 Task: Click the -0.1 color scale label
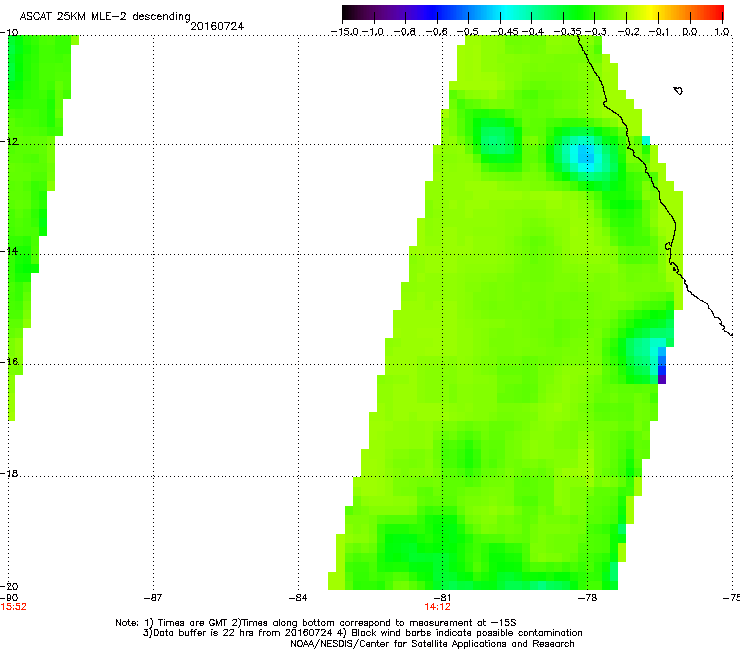(x=660, y=32)
